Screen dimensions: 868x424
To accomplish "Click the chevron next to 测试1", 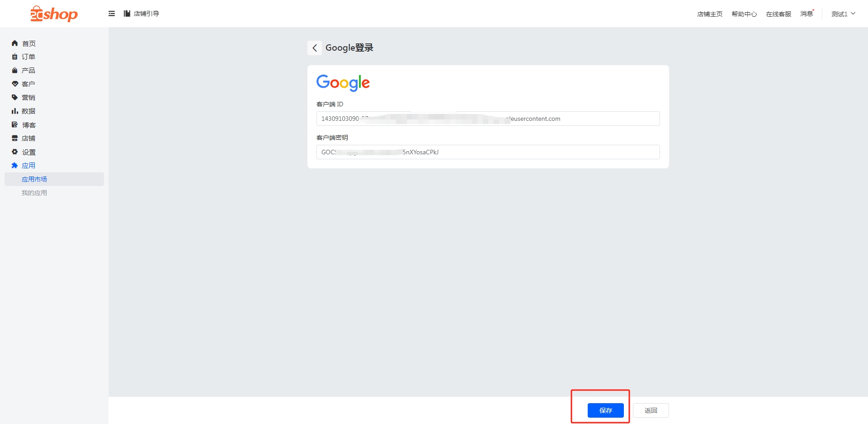I will click(853, 14).
